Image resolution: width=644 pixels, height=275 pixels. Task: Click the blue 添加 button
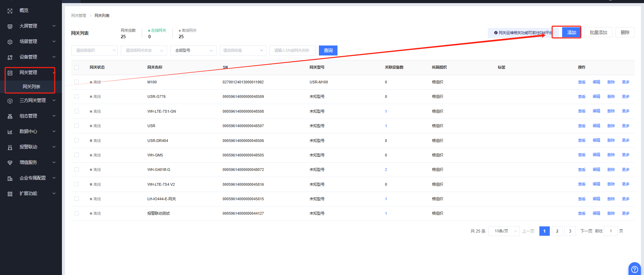571,32
